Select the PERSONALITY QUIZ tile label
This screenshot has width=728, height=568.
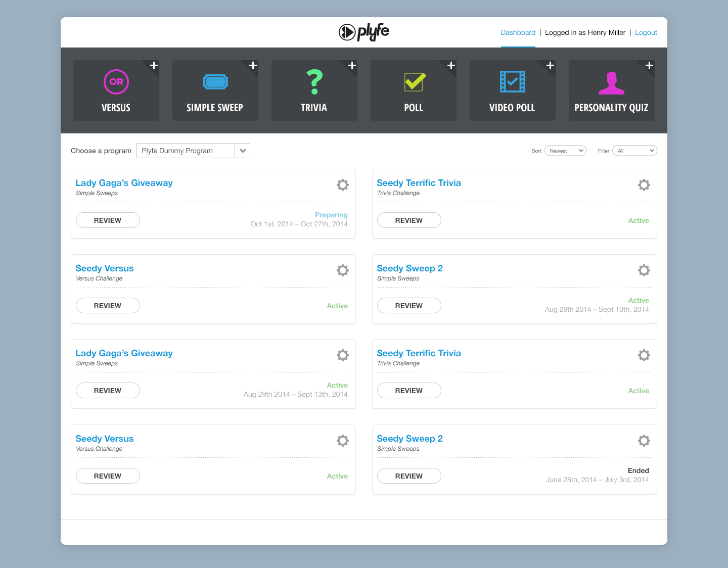click(x=612, y=108)
